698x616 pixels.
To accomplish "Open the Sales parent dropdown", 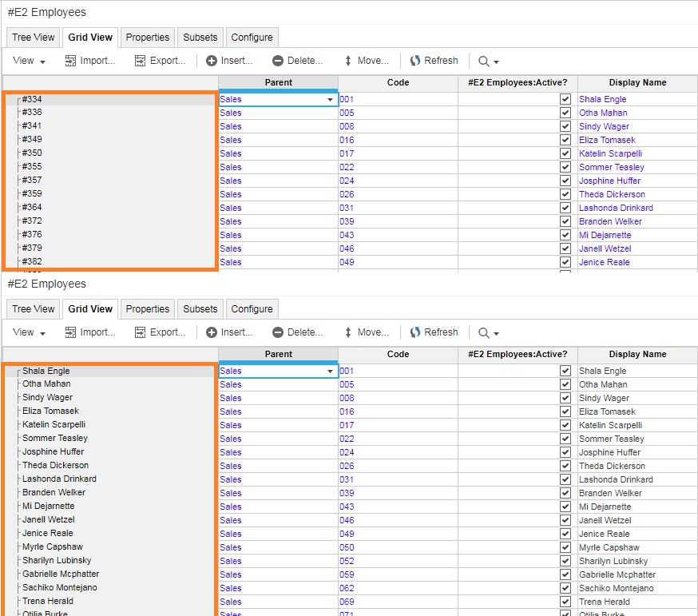I will click(330, 99).
